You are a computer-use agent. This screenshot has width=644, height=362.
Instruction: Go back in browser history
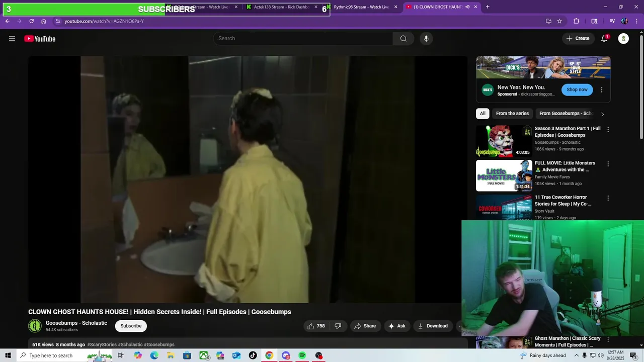(x=7, y=21)
